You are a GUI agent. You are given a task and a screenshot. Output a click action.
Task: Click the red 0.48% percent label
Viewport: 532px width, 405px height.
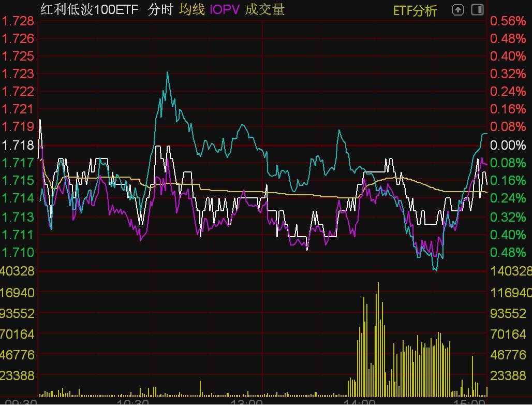coord(508,38)
